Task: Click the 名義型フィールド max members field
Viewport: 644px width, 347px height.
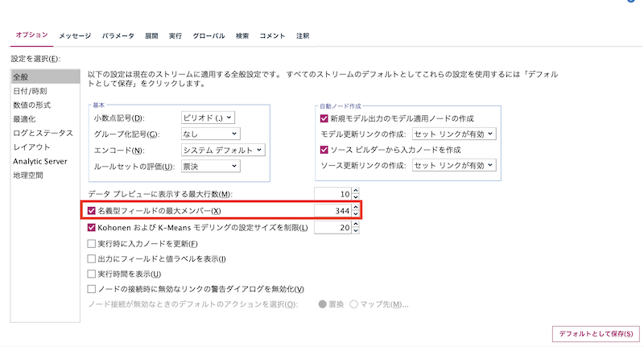Action: coord(332,211)
